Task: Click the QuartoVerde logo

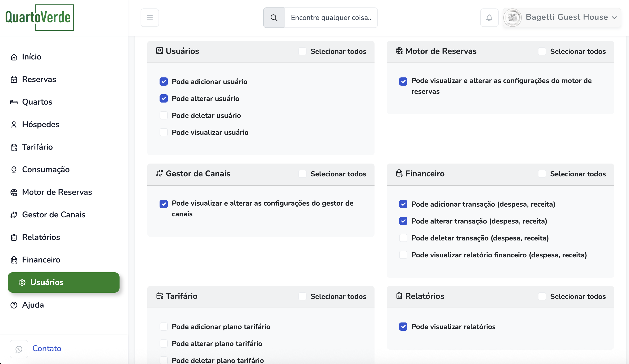Action: [x=40, y=17]
